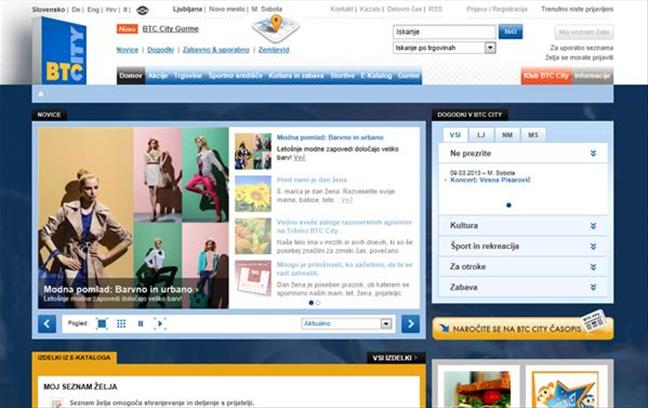Image resolution: width=648 pixels, height=408 pixels.
Task: Click the home breadcrumb icon
Action: 40,94
